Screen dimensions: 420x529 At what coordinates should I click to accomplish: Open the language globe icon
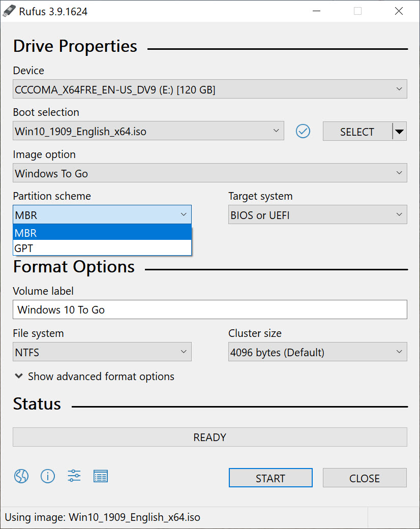pyautogui.click(x=21, y=476)
